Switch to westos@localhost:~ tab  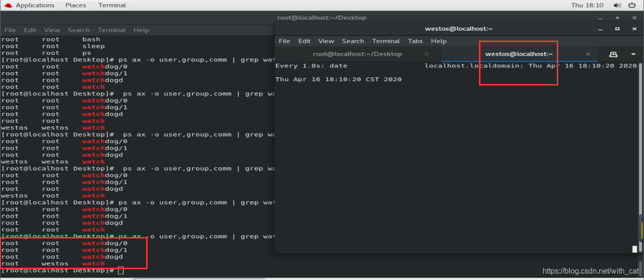(519, 54)
